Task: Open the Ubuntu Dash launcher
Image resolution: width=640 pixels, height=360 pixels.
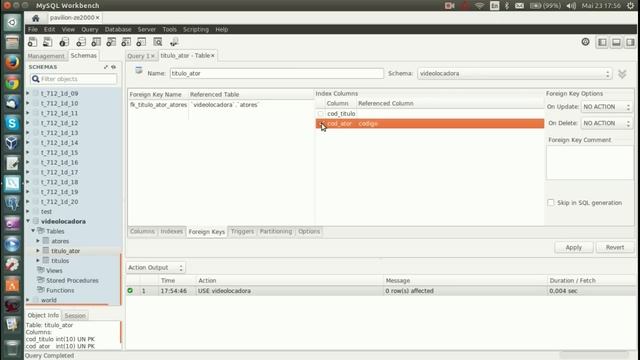Action: pyautogui.click(x=12, y=22)
